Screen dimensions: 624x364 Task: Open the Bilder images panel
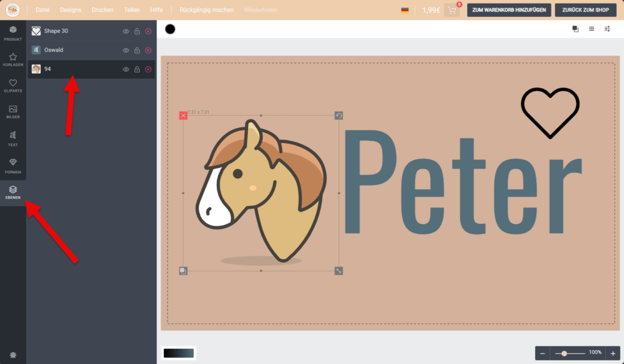point(13,111)
